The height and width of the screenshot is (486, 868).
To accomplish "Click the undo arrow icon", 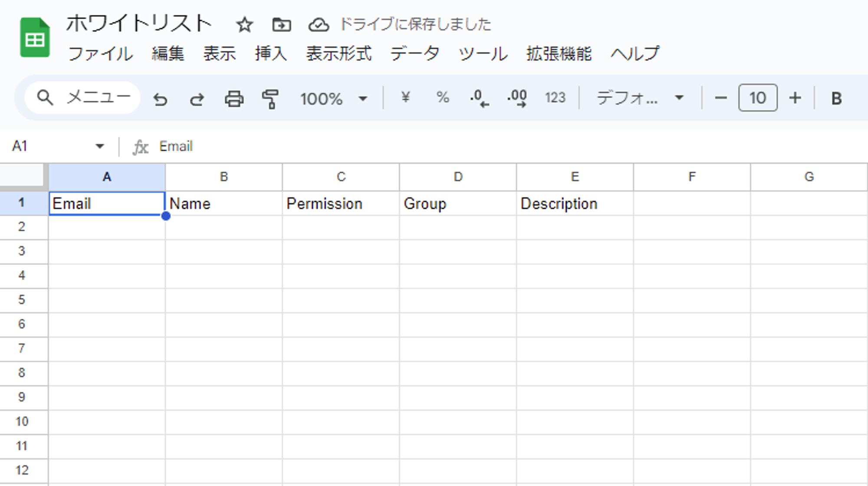I will (160, 99).
